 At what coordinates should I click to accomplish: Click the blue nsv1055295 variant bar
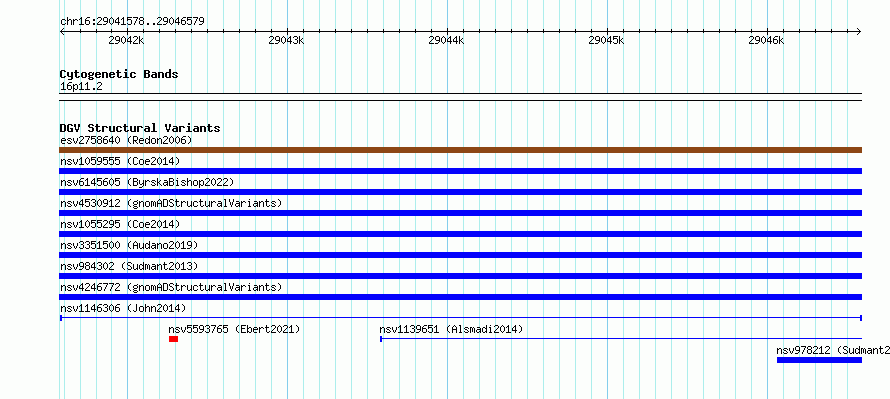click(x=460, y=234)
